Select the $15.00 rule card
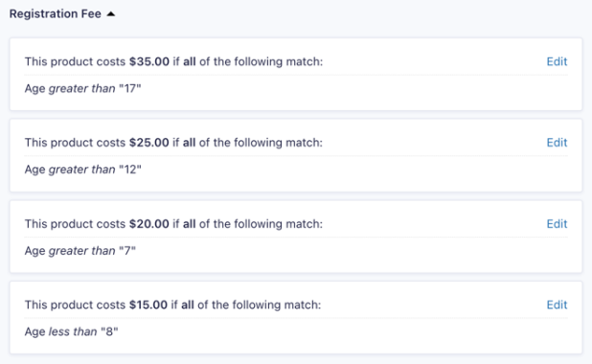Viewport: 592px width, 364px height. coord(296,318)
